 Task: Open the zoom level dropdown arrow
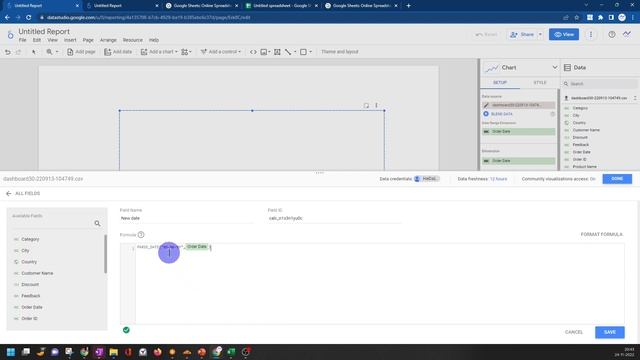point(57,52)
